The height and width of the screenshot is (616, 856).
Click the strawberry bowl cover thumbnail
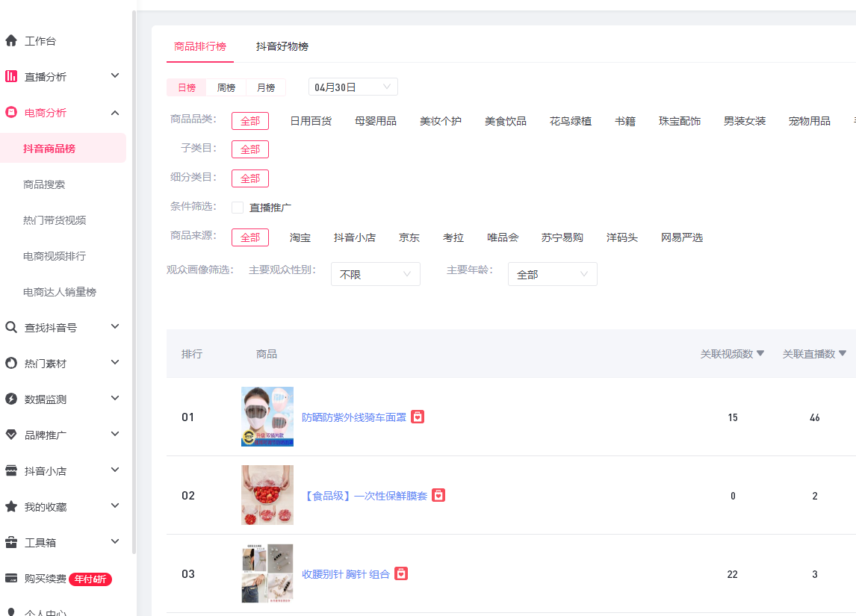click(x=267, y=495)
